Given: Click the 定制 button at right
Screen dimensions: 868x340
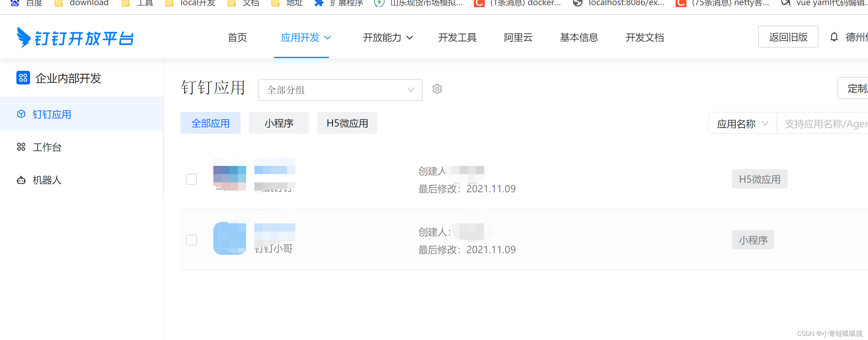Looking at the screenshot, I should click(853, 88).
